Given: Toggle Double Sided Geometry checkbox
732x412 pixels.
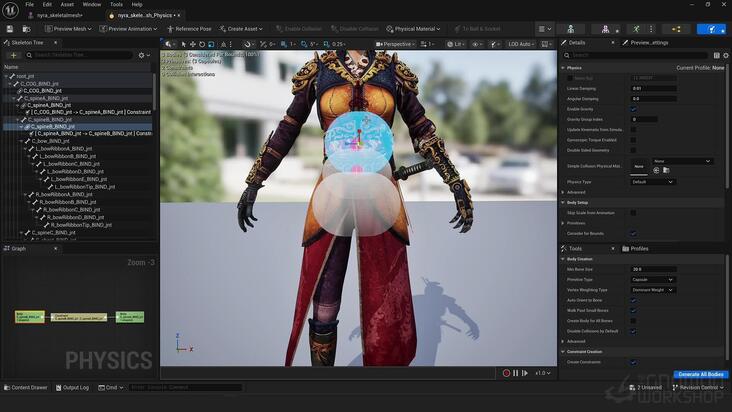Looking at the screenshot, I should pos(633,150).
